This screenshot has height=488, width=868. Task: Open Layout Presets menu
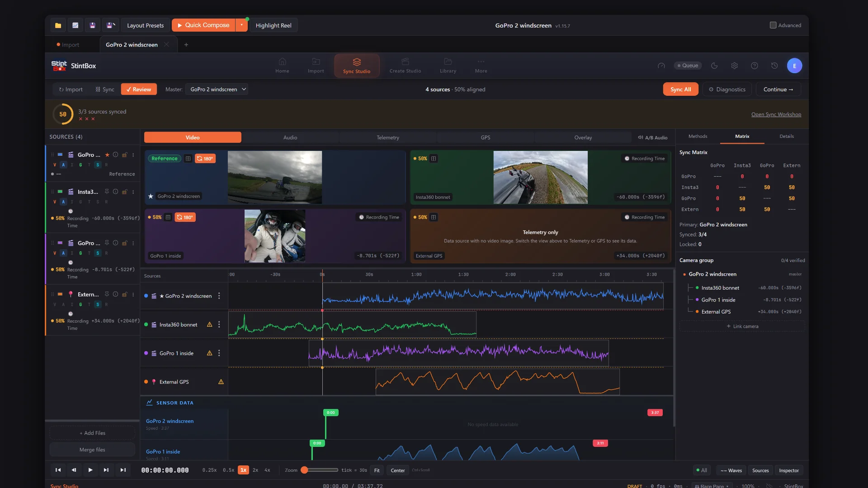145,25
